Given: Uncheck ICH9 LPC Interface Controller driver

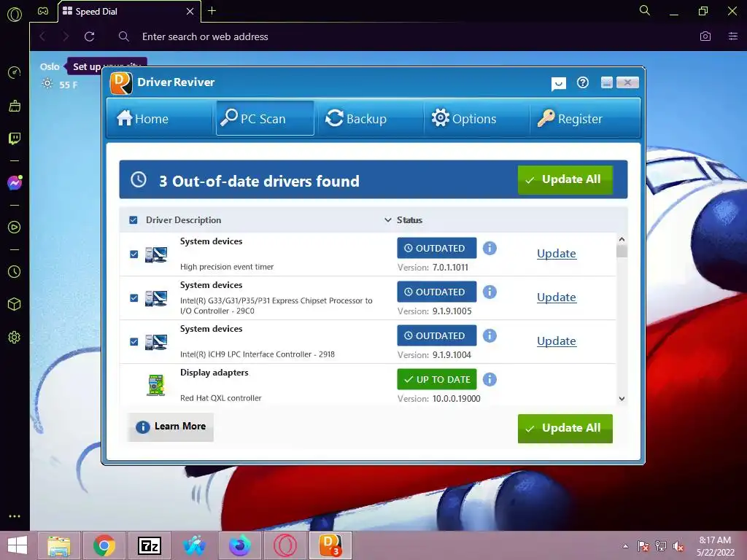Looking at the screenshot, I should [x=134, y=342].
